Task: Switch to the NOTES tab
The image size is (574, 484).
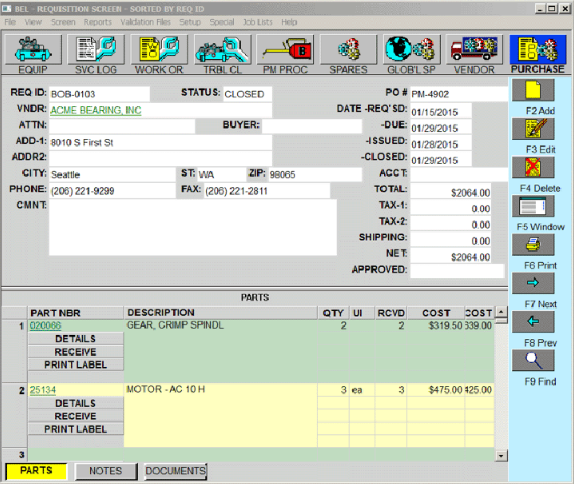Action: (106, 471)
